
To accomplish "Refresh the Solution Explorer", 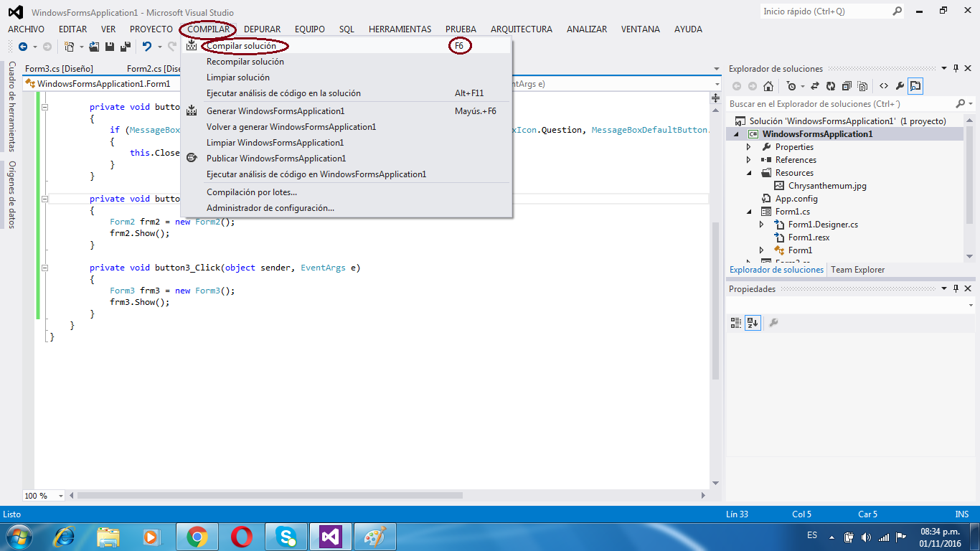I will coord(831,85).
